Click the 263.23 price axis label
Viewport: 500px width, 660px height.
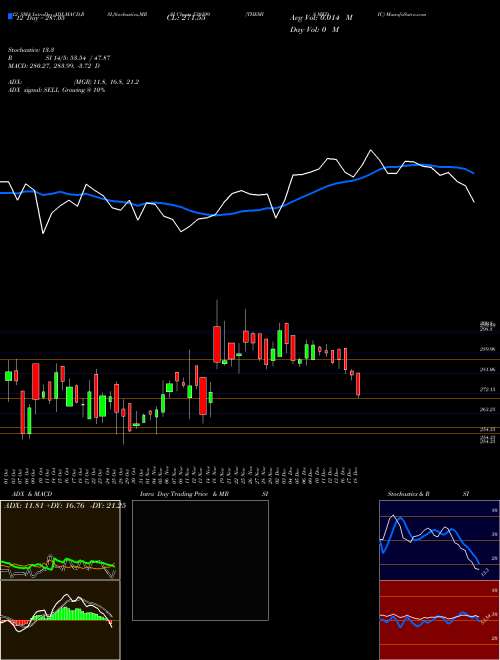pyautogui.click(x=487, y=409)
